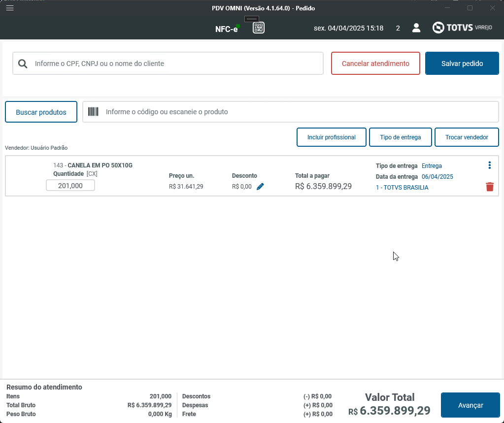
Task: Click the 1 - TOTVS BRASILIA link
Action: coord(402,188)
